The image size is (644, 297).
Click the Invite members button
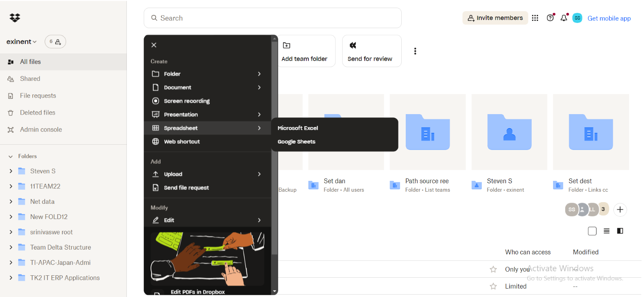click(495, 18)
